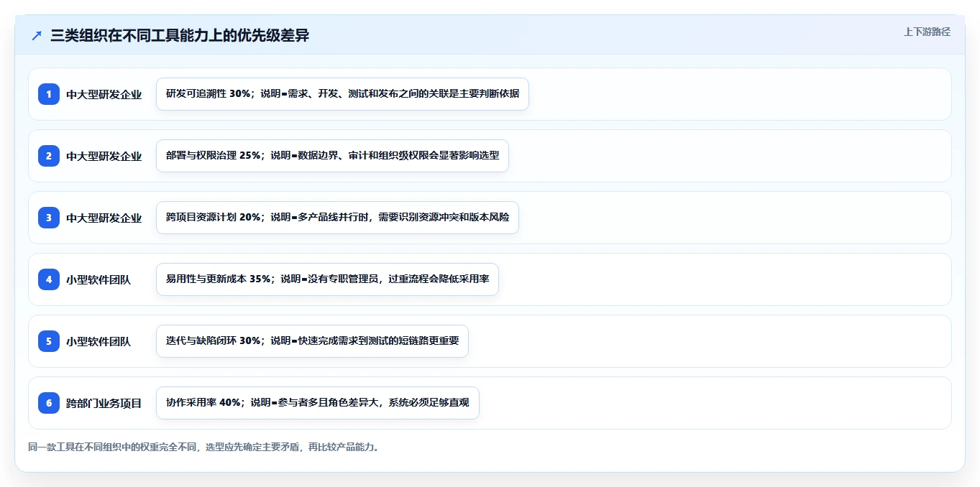The width and height of the screenshot is (980, 487).
Task: Click number badge 5
Action: pos(49,341)
